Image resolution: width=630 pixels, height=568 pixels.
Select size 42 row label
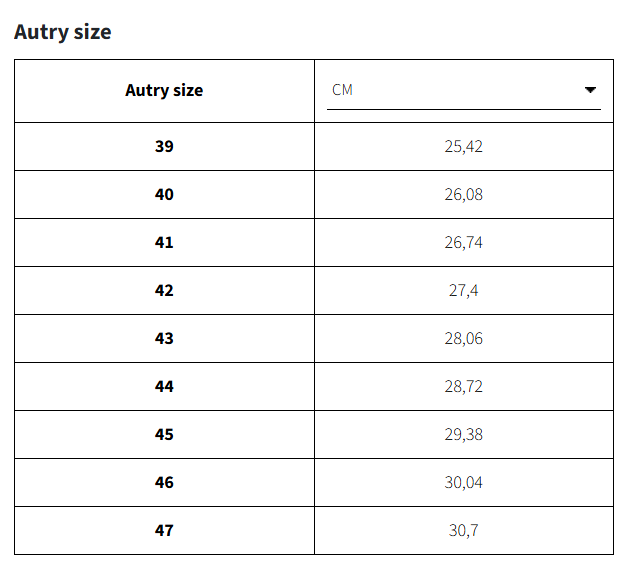pyautogui.click(x=164, y=290)
